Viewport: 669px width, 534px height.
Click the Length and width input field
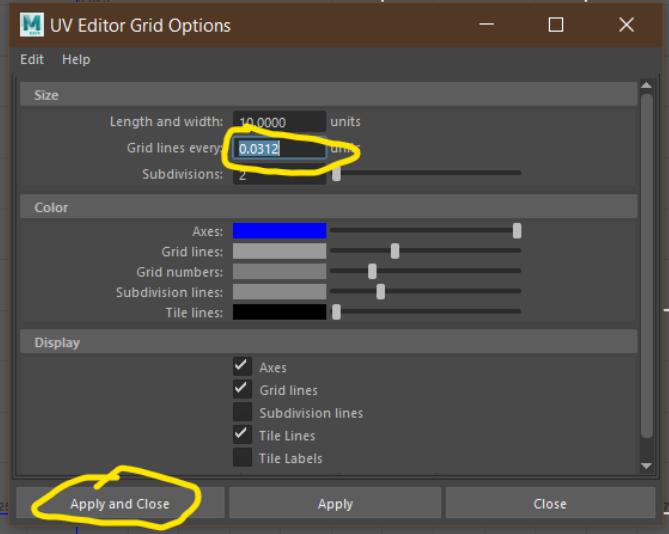(x=279, y=122)
